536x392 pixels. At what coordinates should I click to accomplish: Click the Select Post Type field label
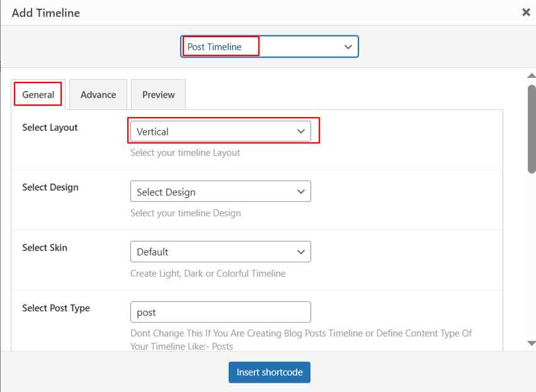[x=56, y=308]
